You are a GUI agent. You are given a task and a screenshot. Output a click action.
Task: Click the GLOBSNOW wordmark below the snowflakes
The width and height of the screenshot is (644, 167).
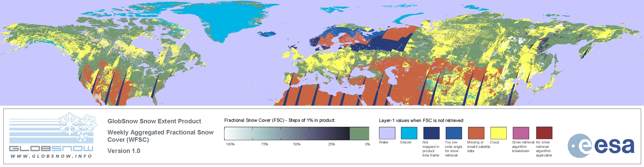click(x=51, y=148)
